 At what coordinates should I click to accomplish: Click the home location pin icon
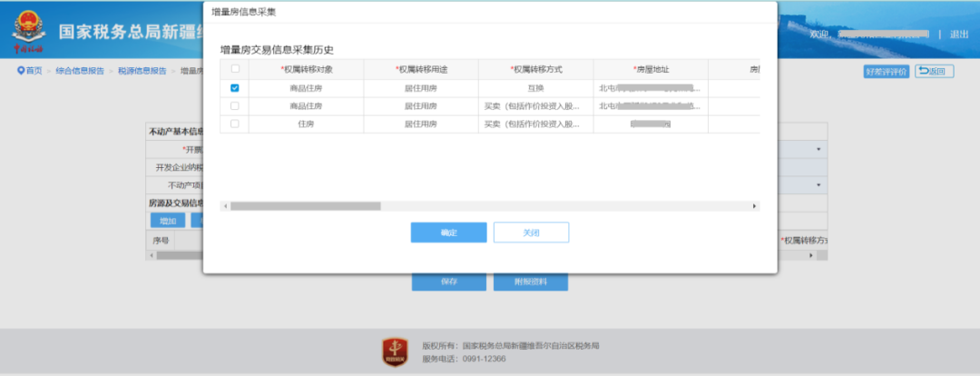pyautogui.click(x=21, y=71)
